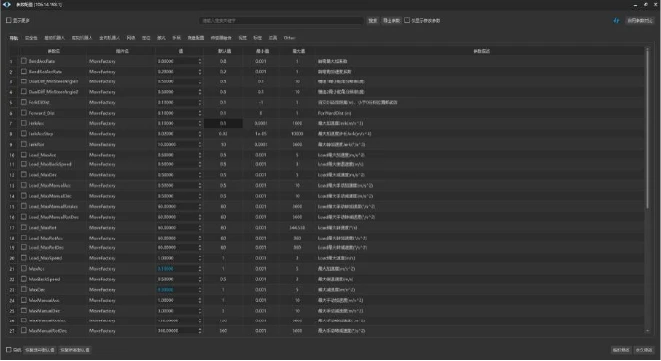Tick the MaxDec row checkbox

pyautogui.click(x=24, y=289)
